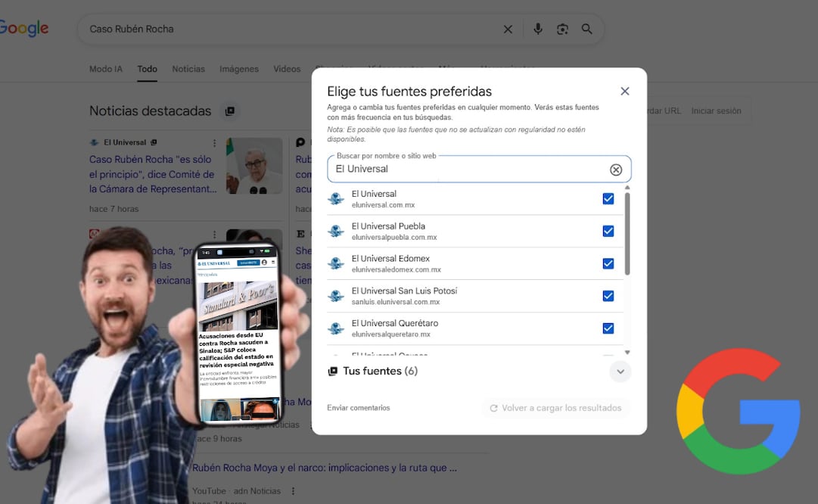Click Volver a cargar los resultados button
This screenshot has height=504, width=818.
click(x=555, y=408)
